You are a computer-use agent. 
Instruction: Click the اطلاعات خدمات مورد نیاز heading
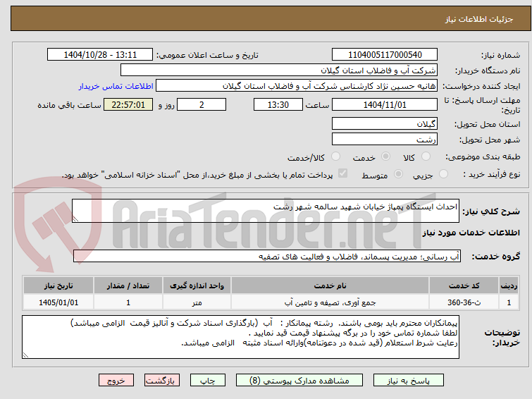[x=471, y=233]
